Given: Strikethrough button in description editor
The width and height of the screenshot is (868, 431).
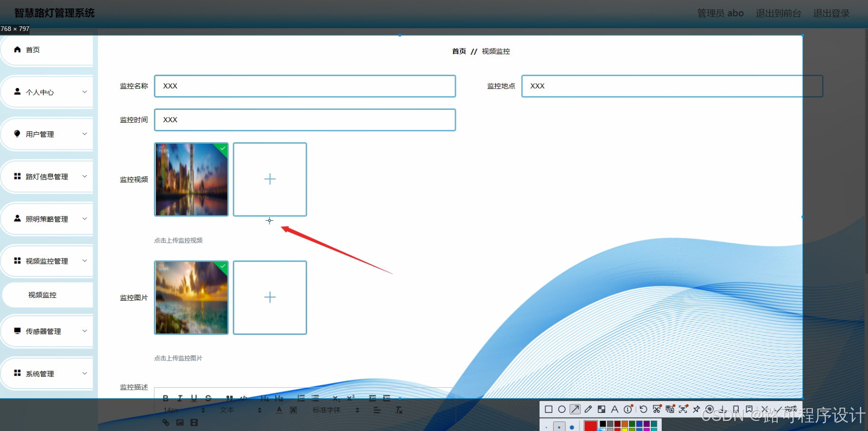Looking at the screenshot, I should tap(208, 398).
